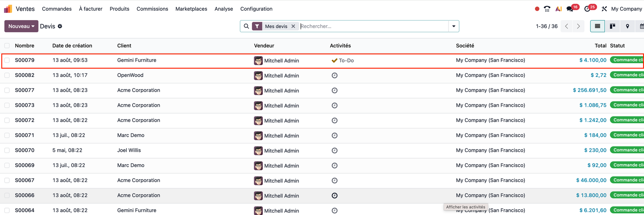The height and width of the screenshot is (215, 644).
Task: Select checkbox for order S00070
Action: tap(7, 150)
